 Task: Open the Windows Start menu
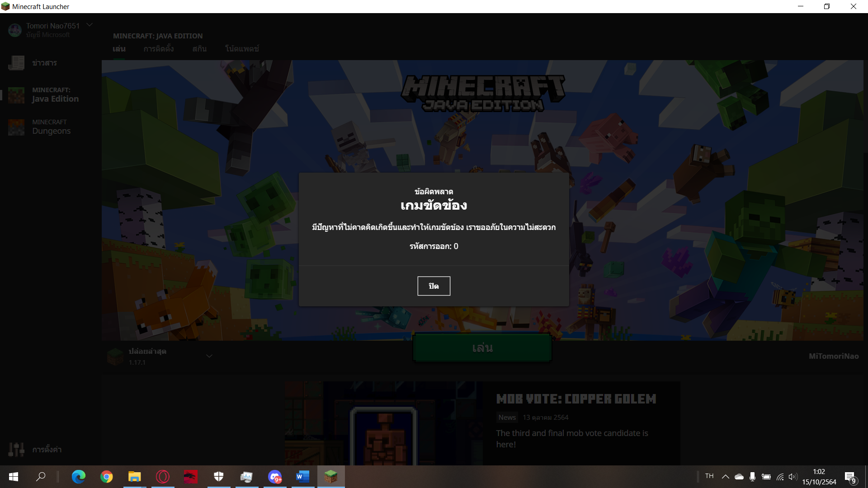tap(14, 477)
